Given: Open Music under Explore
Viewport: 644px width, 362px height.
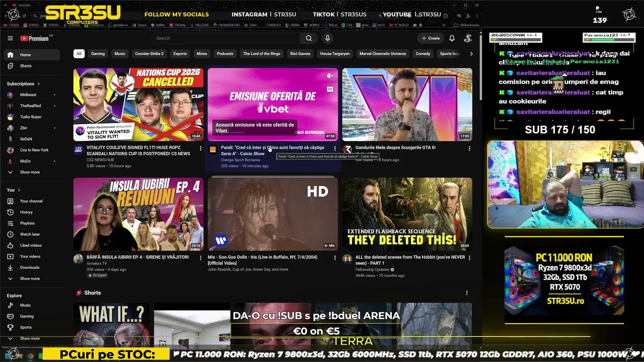Looking at the screenshot, I should click(32, 305).
